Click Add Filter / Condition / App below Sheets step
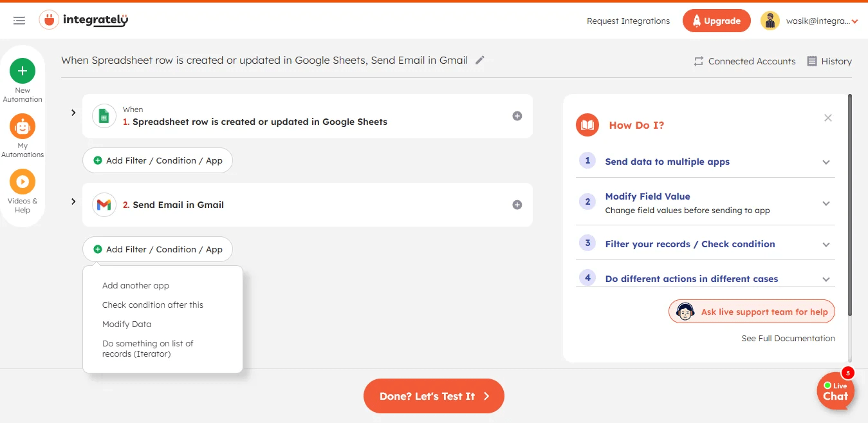Screen dimensions: 868x423 pos(158,160)
